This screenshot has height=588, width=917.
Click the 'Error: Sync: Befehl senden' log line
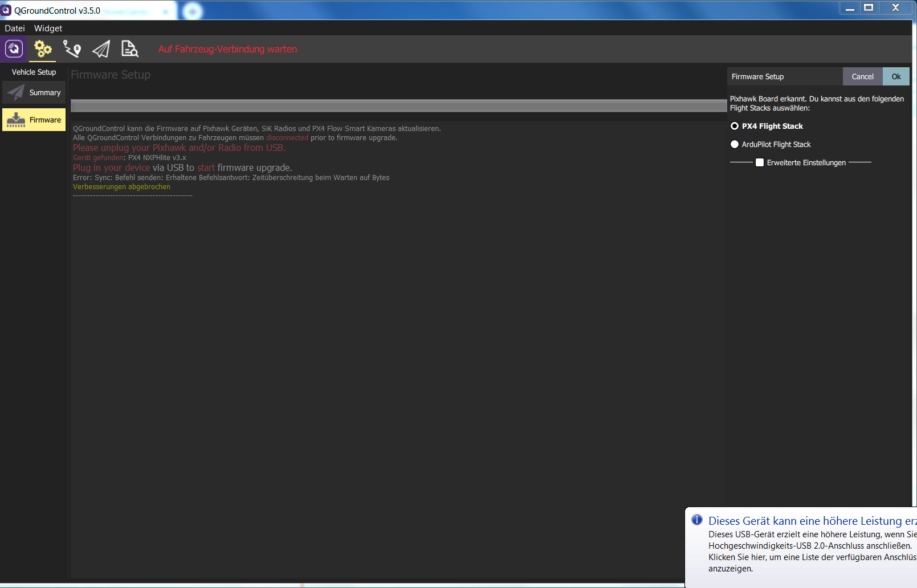click(231, 178)
